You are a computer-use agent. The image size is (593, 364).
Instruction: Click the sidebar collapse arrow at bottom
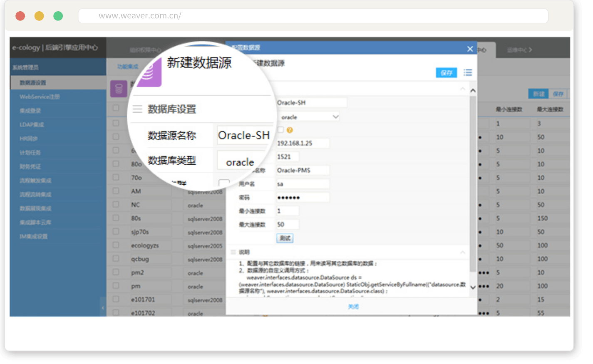pyautogui.click(x=103, y=308)
